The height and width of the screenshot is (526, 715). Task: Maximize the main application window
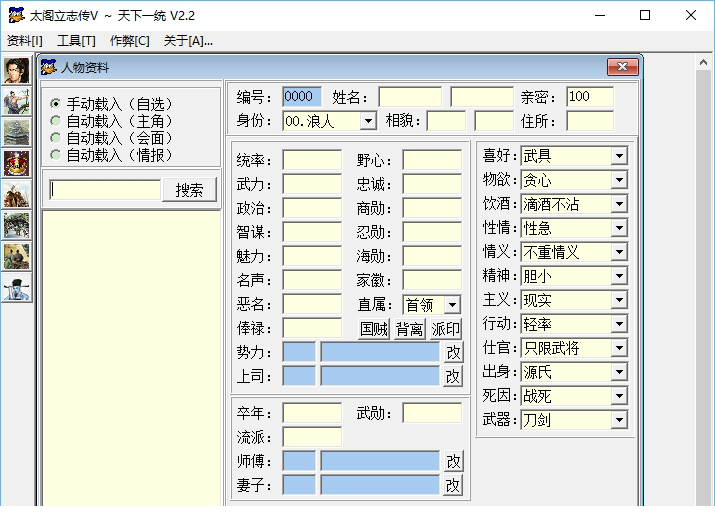tap(645, 15)
